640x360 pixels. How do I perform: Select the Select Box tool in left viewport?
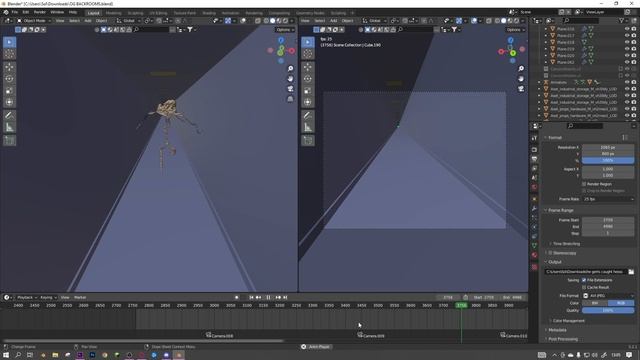tap(9, 42)
